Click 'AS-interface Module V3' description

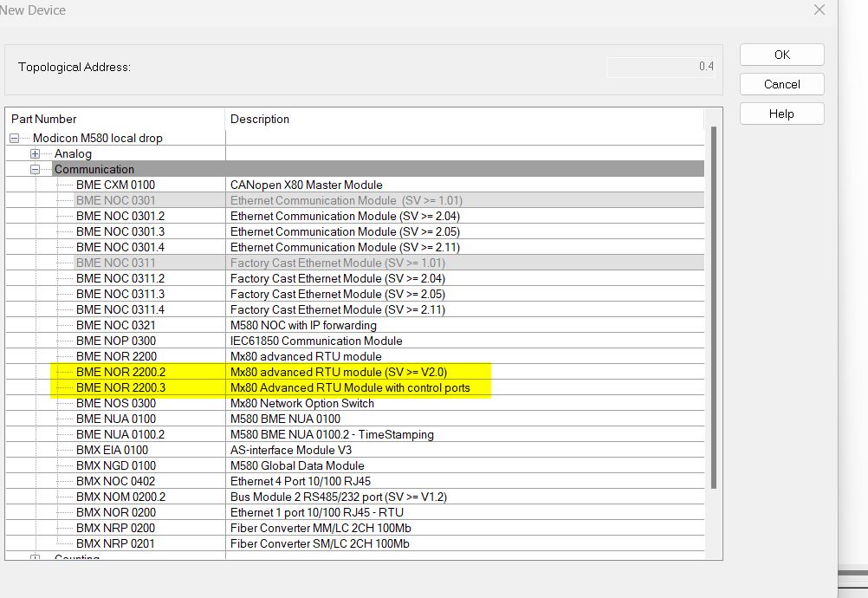[x=290, y=450]
